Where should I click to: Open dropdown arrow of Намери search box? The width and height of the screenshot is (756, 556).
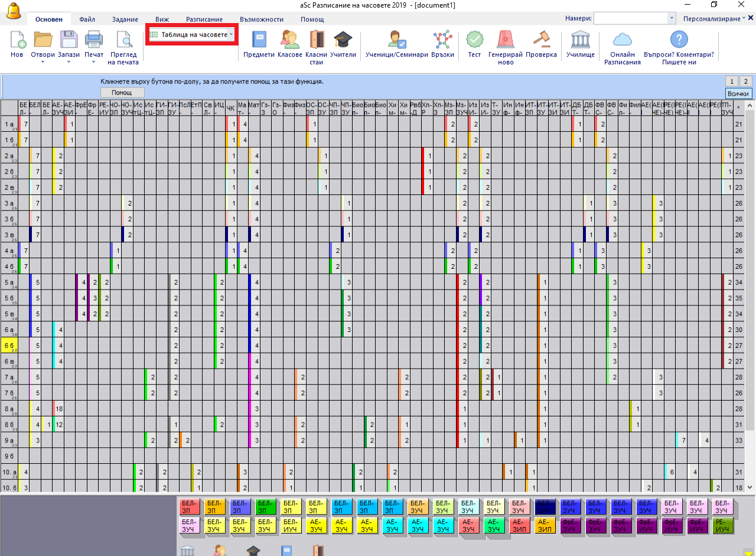click(x=672, y=19)
